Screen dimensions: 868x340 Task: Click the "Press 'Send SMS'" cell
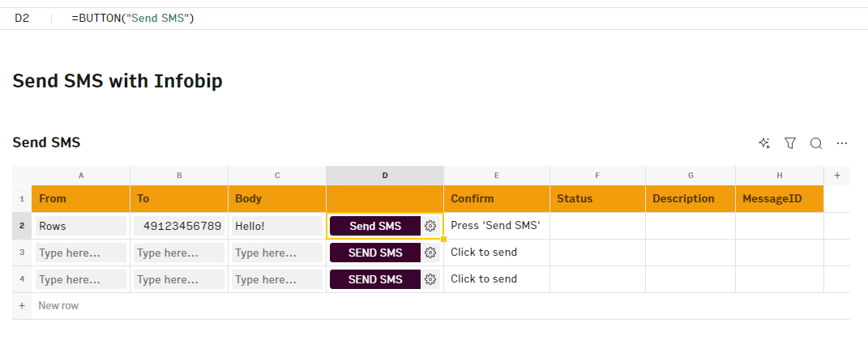[x=497, y=226]
